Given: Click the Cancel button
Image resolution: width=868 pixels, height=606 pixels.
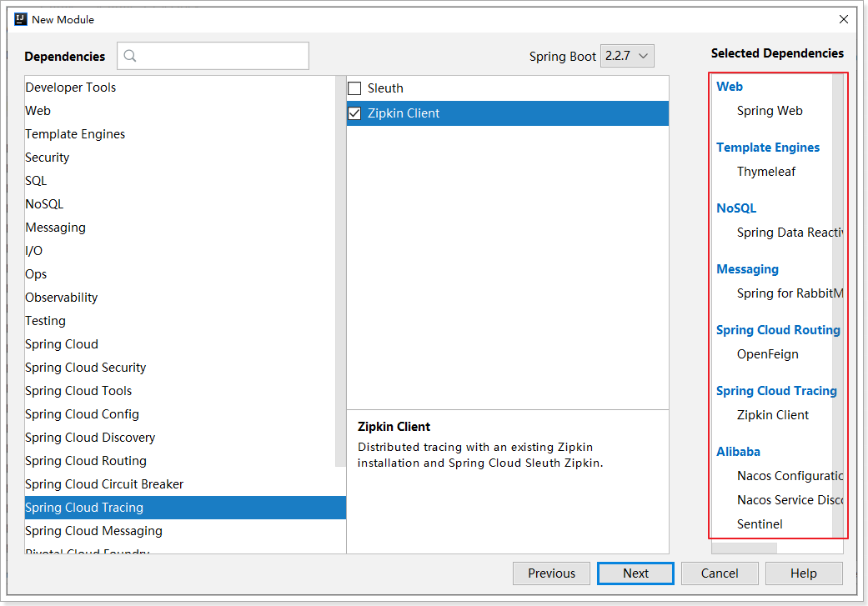Looking at the screenshot, I should (719, 573).
